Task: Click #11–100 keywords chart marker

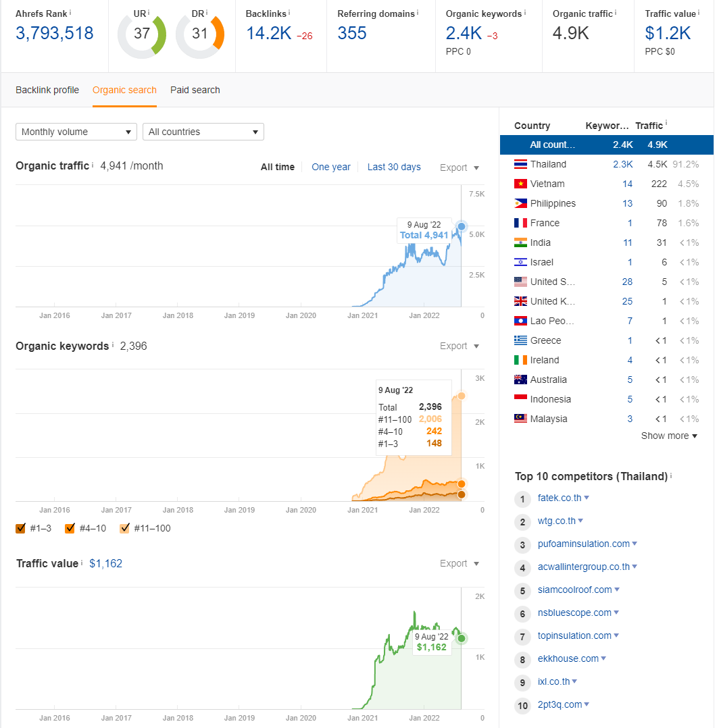Action: pos(462,396)
